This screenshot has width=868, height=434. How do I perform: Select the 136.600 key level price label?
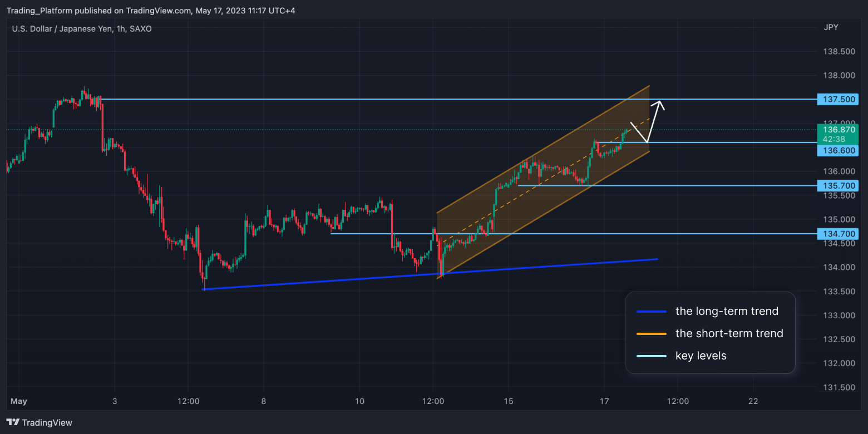tap(838, 151)
